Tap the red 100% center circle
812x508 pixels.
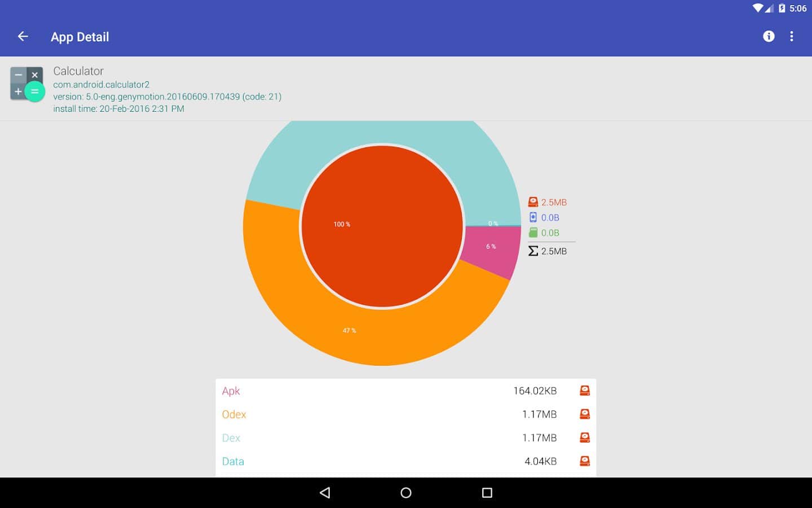click(382, 226)
